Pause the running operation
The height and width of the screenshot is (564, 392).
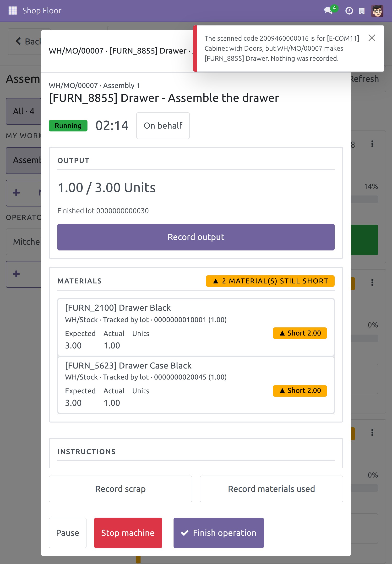pos(68,533)
